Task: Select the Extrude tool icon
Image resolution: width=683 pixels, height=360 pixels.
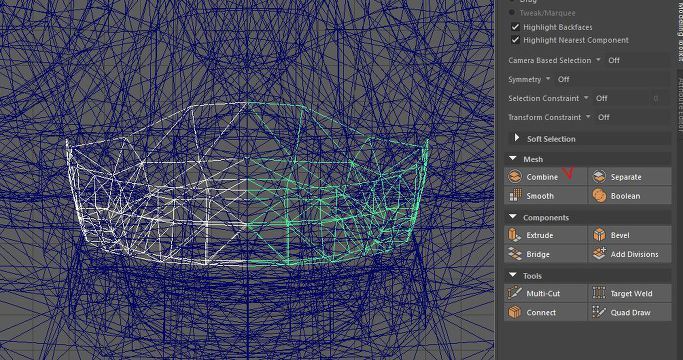Action: tap(515, 235)
